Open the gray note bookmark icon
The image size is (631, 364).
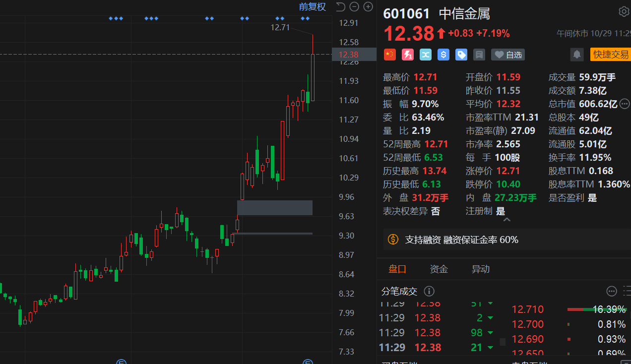pyautogui.click(x=479, y=55)
